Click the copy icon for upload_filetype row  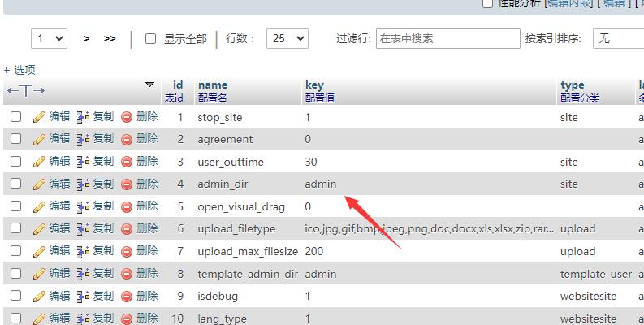point(82,229)
